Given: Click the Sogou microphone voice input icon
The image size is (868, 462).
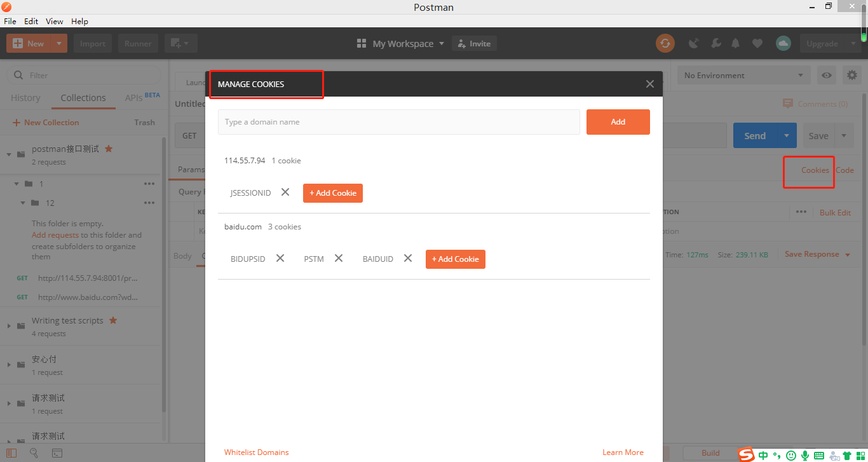Looking at the screenshot, I should tap(805, 455).
